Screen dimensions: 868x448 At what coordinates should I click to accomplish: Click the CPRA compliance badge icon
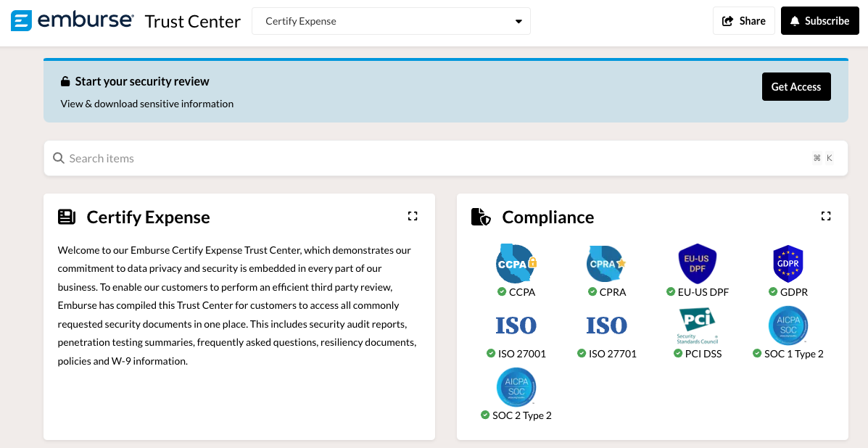click(606, 264)
